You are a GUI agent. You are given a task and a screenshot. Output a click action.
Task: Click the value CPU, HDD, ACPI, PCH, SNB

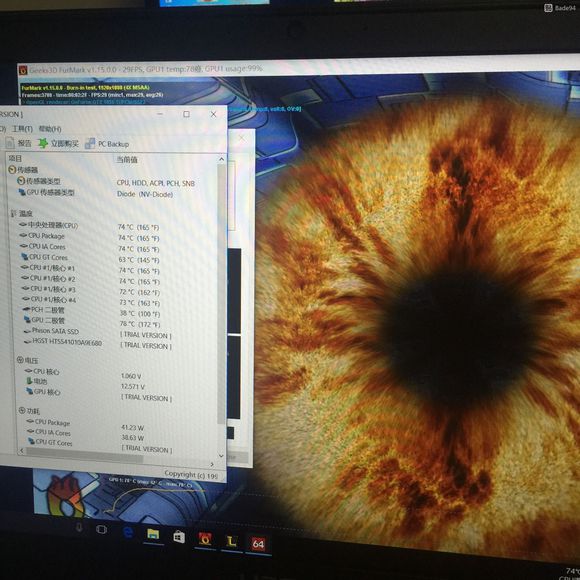click(156, 183)
